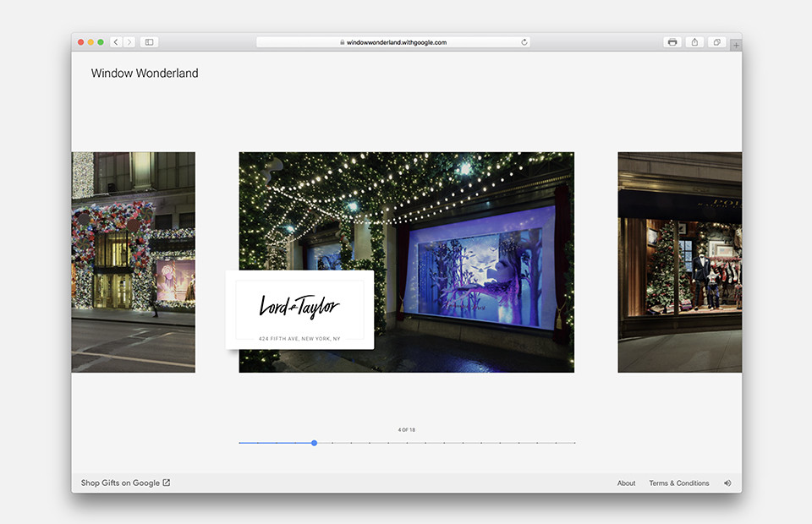Open a new tab with plus button

click(736, 46)
